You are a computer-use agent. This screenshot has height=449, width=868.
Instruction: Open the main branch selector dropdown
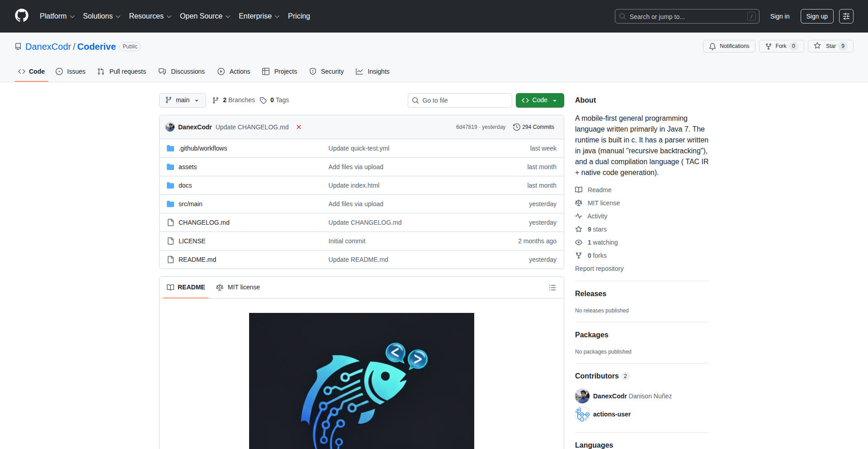(x=183, y=100)
